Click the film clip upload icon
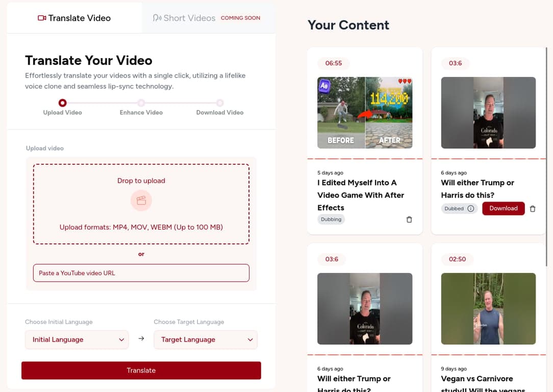The height and width of the screenshot is (392, 553). pos(141,201)
